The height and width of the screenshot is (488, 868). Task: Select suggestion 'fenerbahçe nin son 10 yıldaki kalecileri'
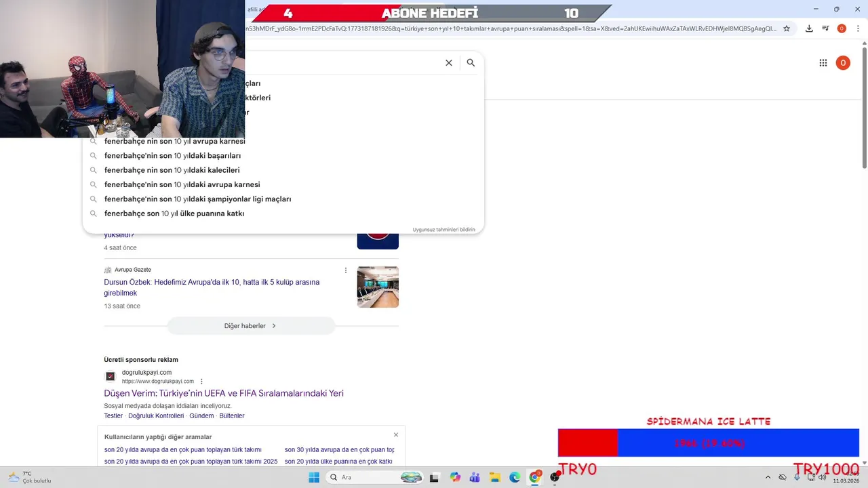[x=172, y=170]
